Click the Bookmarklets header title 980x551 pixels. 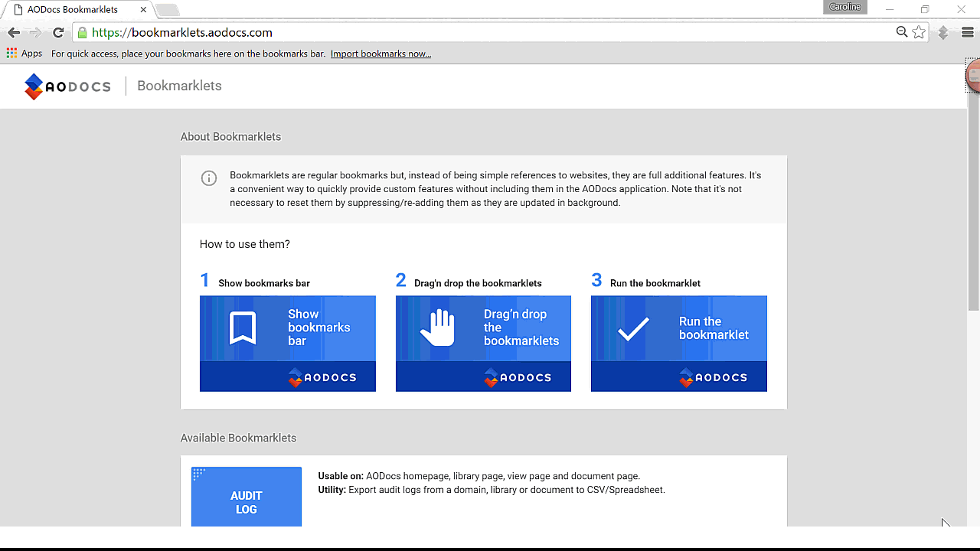pyautogui.click(x=179, y=86)
